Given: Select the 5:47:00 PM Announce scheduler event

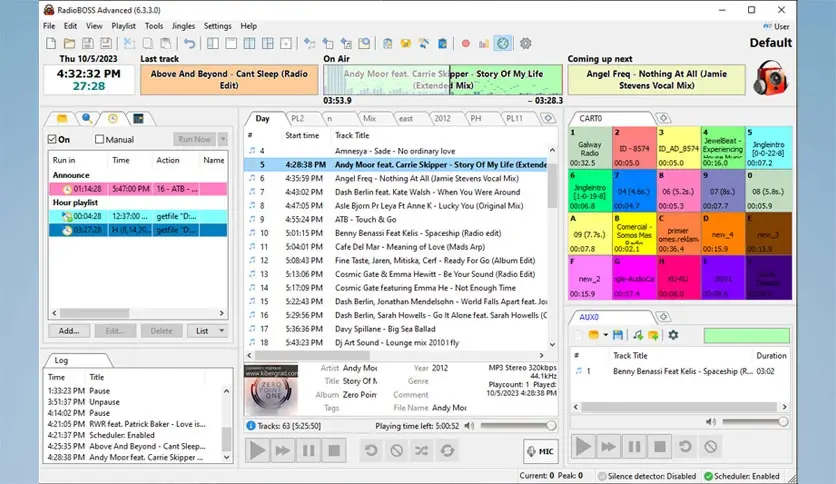Looking at the screenshot, I should click(138, 189).
